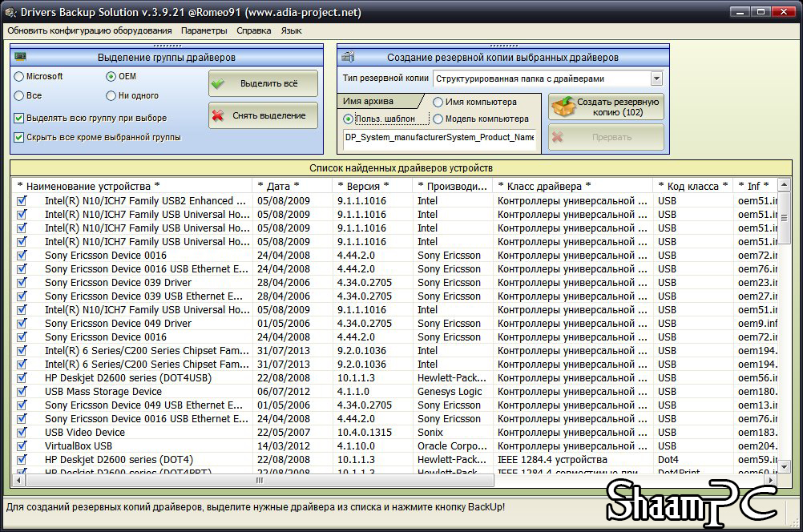Uncheck the USB Video Device row checkbox
This screenshot has height=532, width=803.
[22, 433]
